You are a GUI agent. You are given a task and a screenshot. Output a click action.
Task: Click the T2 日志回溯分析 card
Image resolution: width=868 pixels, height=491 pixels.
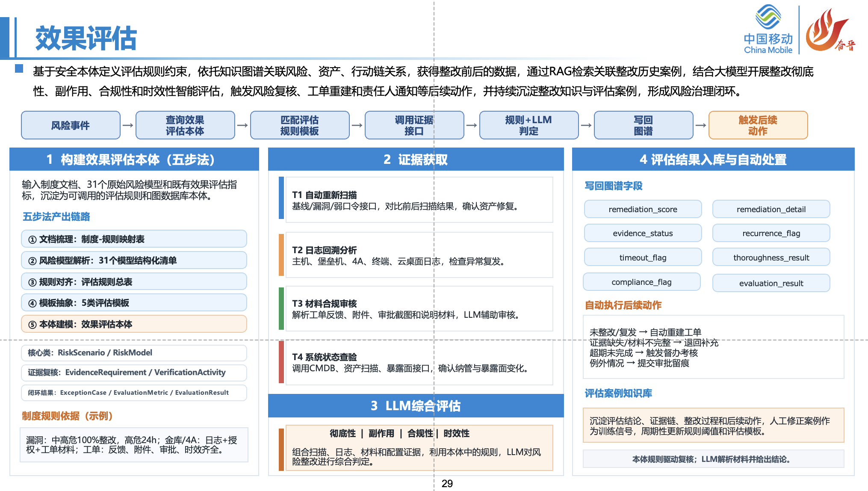[419, 255]
